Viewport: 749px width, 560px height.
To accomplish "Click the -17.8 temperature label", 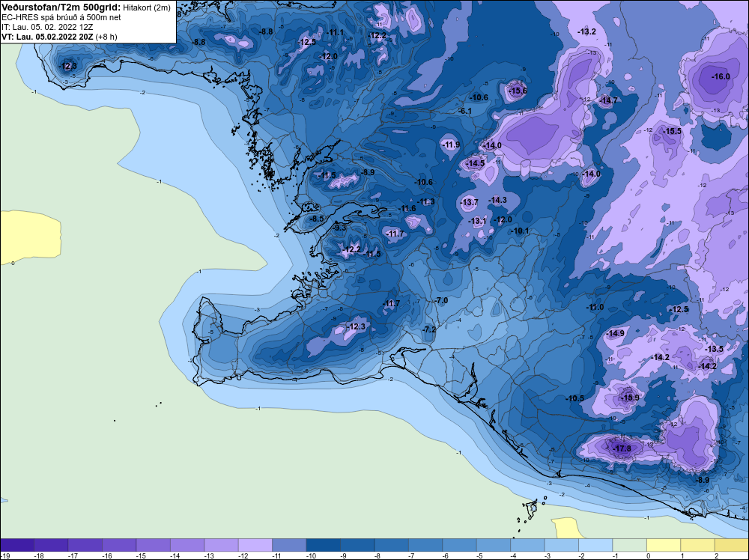I will [x=622, y=448].
